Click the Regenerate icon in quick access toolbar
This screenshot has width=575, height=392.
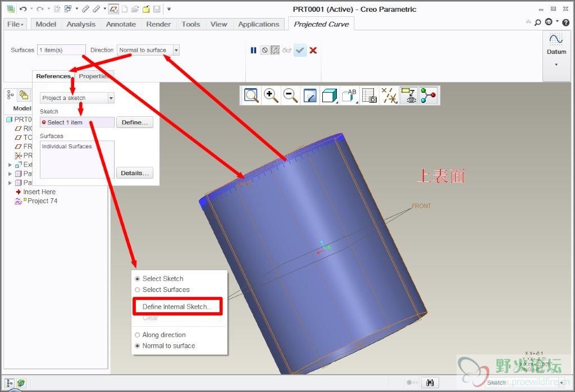57,9
